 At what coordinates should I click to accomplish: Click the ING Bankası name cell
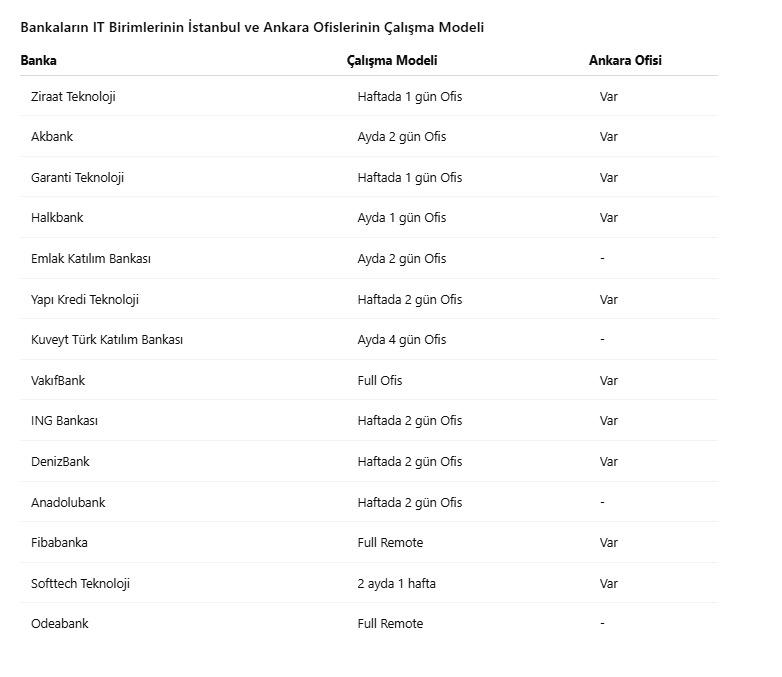pyautogui.click(x=64, y=421)
